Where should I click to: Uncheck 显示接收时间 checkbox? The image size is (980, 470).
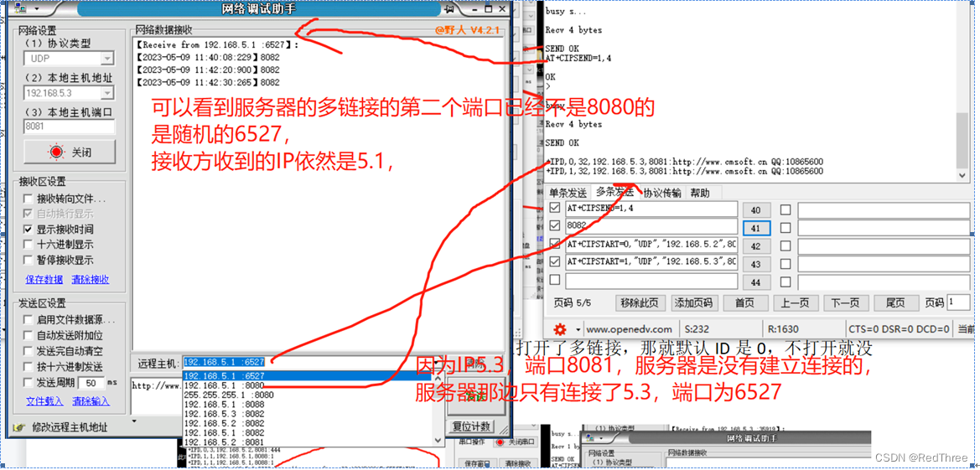(29, 230)
